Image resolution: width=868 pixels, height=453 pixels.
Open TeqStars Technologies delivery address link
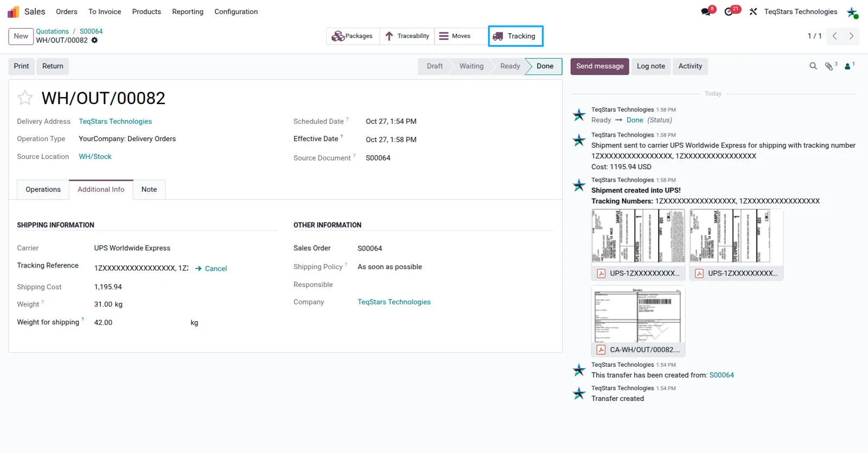point(115,122)
